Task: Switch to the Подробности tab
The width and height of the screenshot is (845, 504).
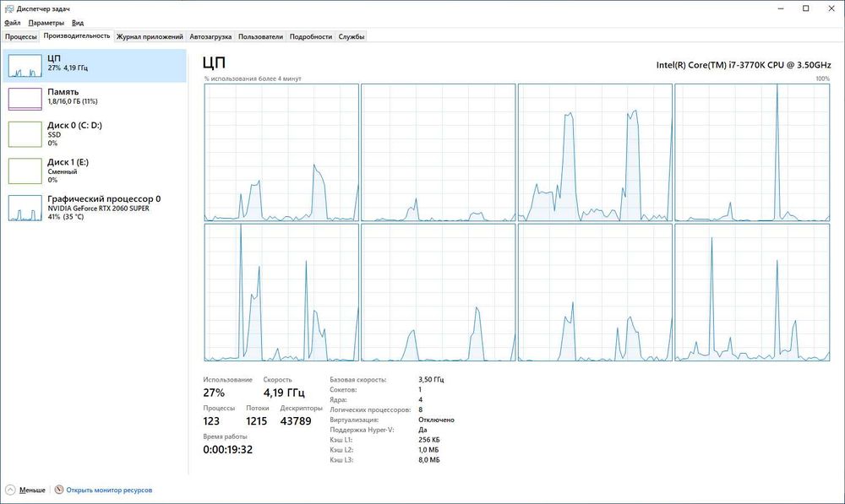Action: 310,36
